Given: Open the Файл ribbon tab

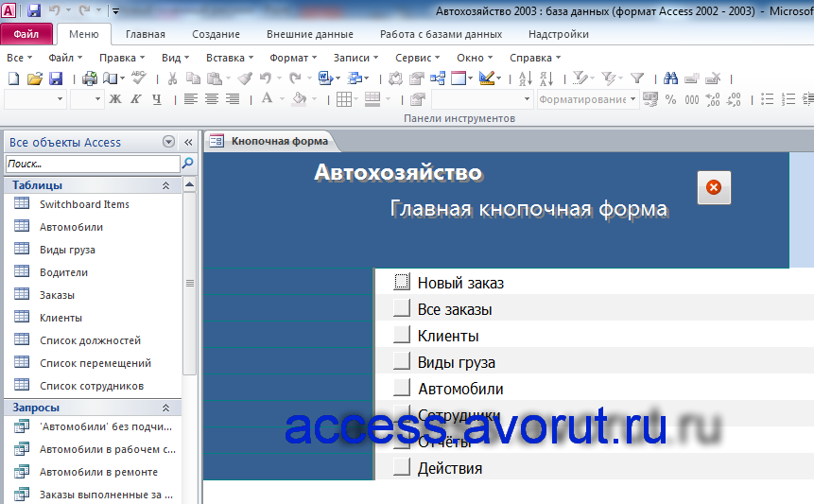Looking at the screenshot, I should point(26,34).
